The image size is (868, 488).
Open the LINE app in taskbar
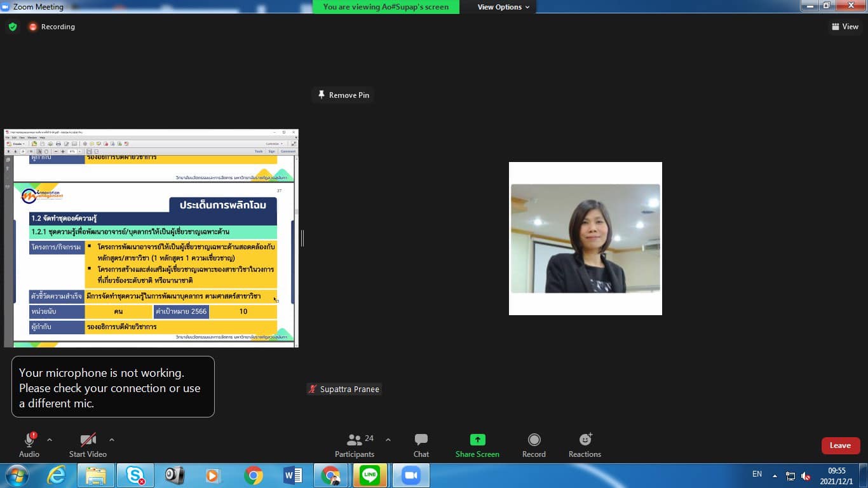pos(369,475)
